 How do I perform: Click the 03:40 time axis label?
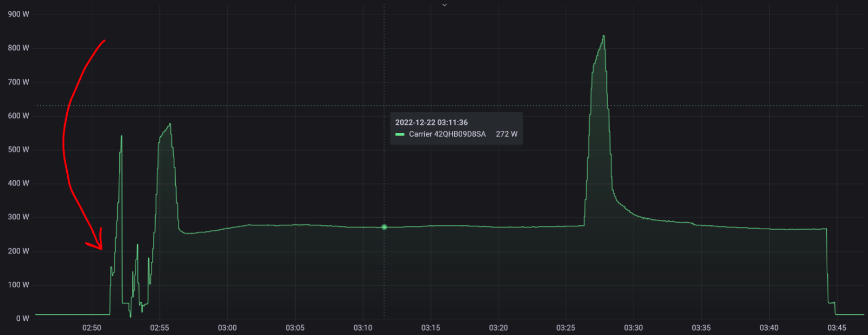point(769,328)
